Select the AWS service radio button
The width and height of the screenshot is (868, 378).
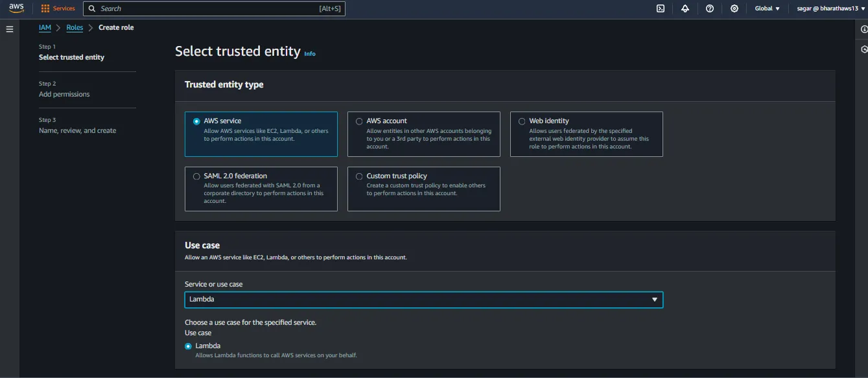197,121
